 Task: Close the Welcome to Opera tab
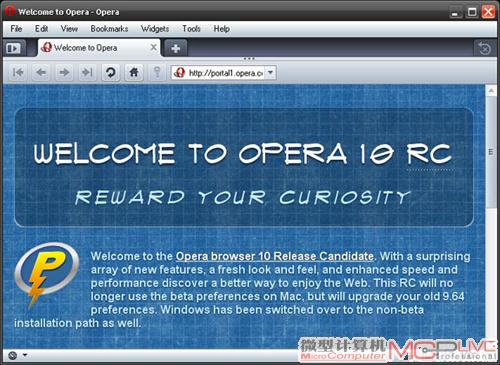point(153,47)
